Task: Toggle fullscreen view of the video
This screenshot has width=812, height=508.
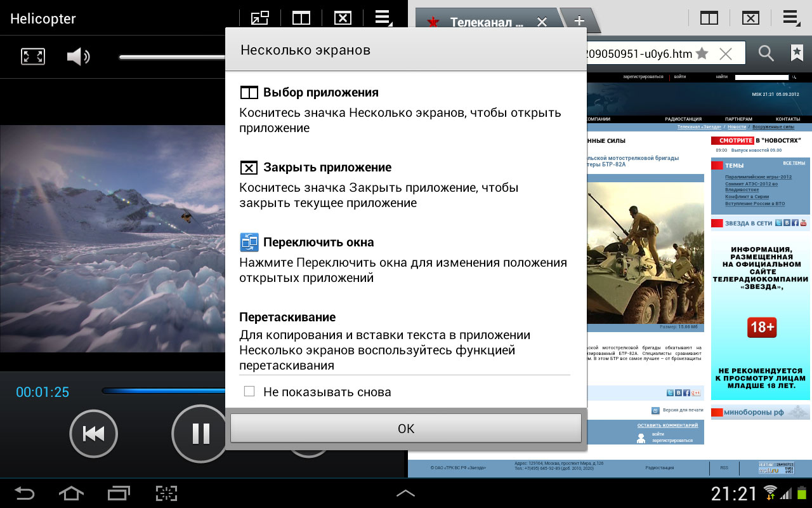Action: [33, 57]
